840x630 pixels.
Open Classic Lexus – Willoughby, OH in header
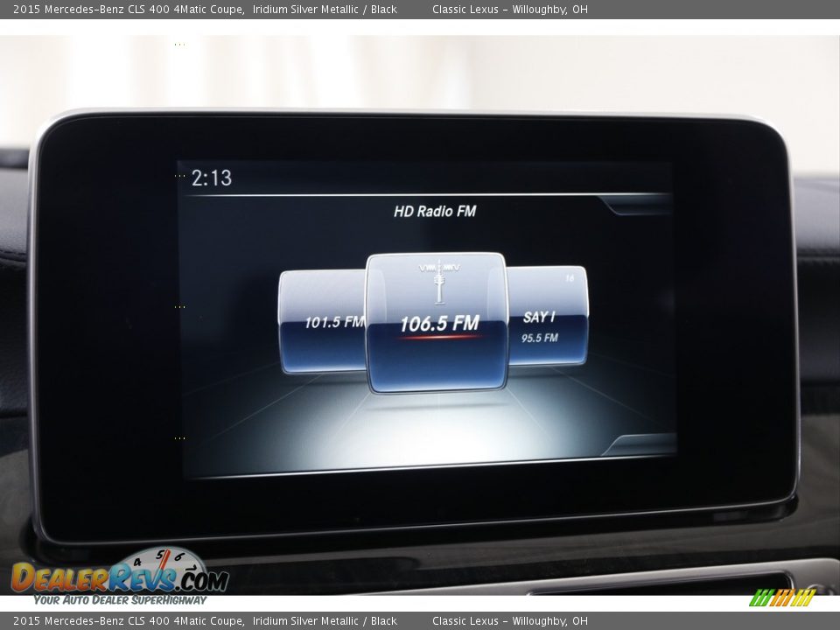click(509, 10)
